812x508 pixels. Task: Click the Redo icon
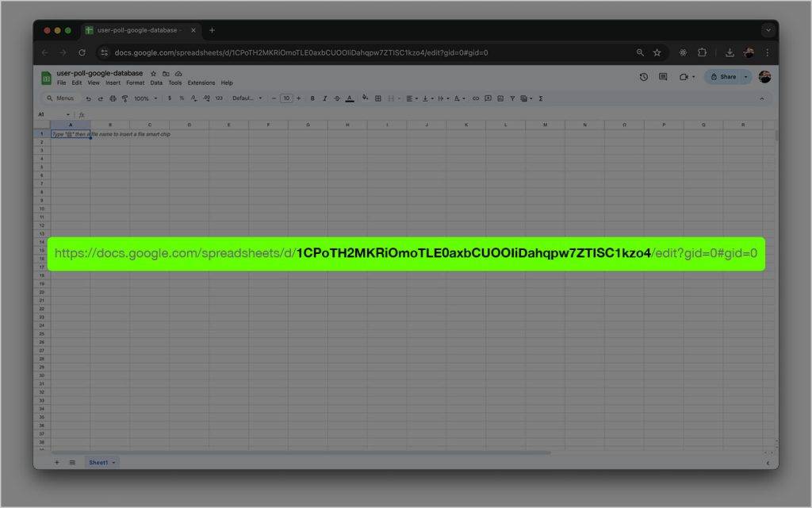[x=101, y=98]
